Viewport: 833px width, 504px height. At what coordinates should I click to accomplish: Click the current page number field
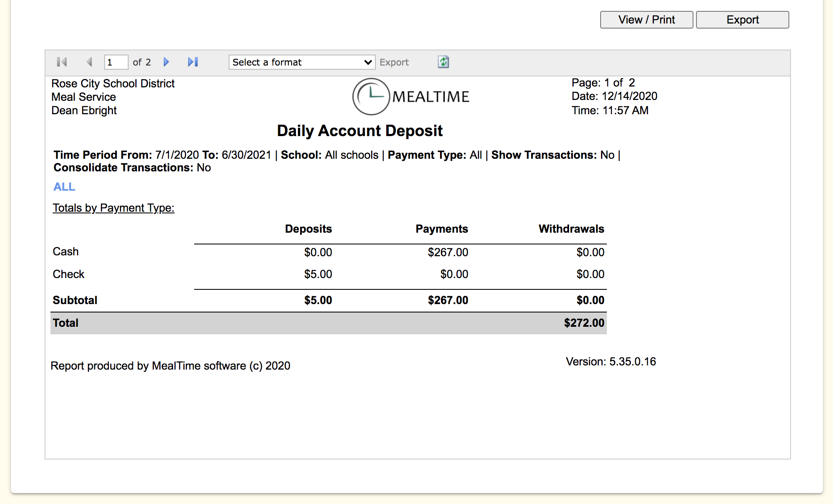pyautogui.click(x=116, y=62)
